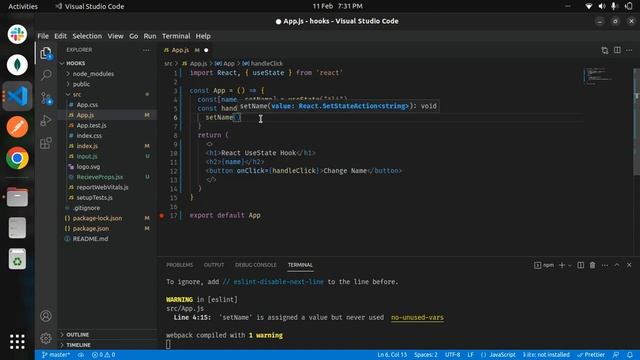
Task: Open changes compare icon in editor toolbar
Action: coord(604,50)
